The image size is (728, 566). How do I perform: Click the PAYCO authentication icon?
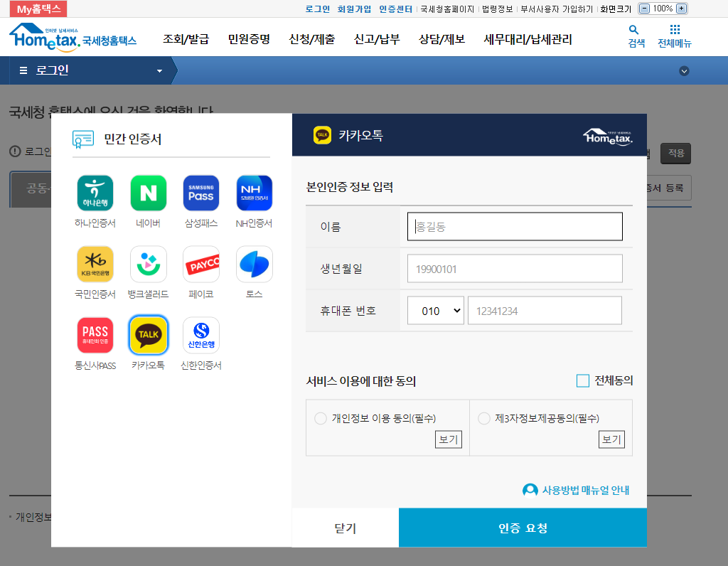201,263
